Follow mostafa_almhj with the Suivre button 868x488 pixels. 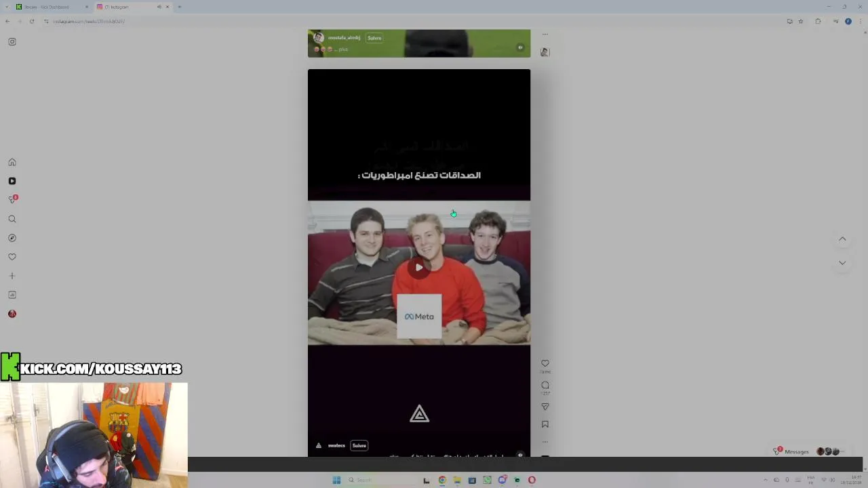pyautogui.click(x=374, y=38)
